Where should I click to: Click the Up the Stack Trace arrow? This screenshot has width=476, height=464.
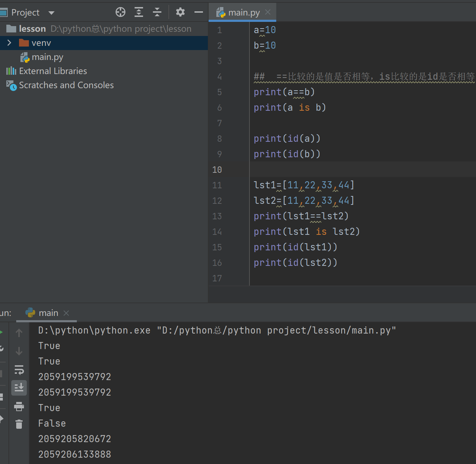[19, 333]
